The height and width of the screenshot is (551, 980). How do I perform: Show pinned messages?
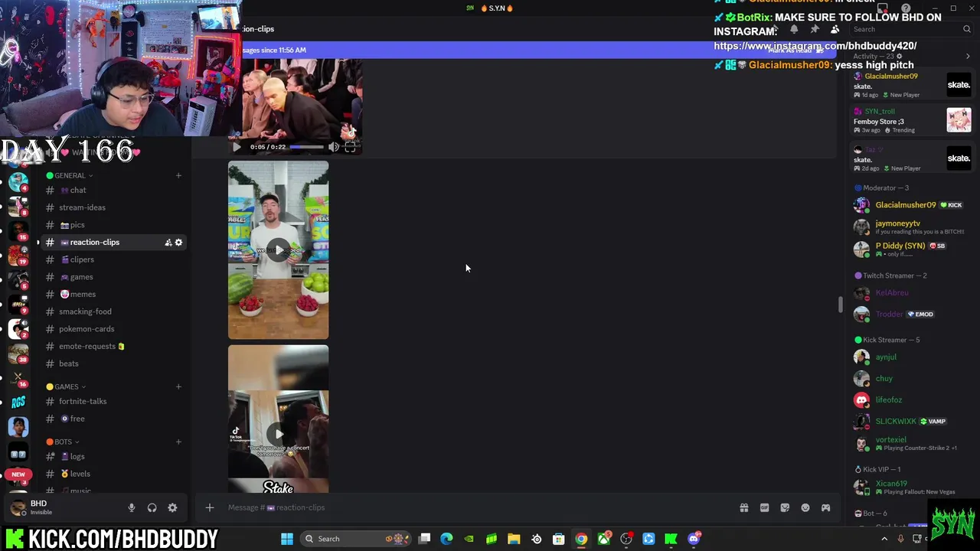(x=815, y=29)
